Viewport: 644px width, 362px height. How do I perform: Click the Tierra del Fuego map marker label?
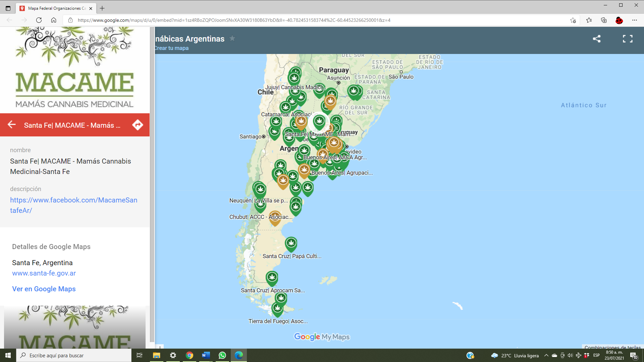(278, 321)
